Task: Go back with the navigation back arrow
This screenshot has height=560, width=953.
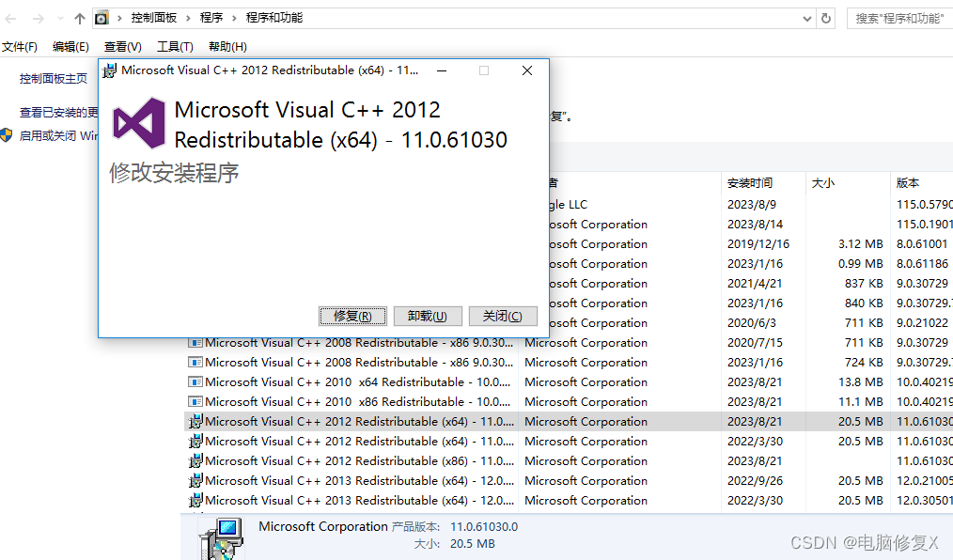Action: coord(10,19)
